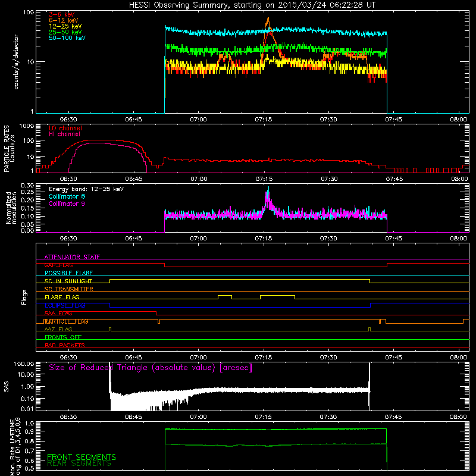This screenshot has height=476, width=476.
Task: Click the FLARE_FLAG label
Action: pyautogui.click(x=62, y=297)
